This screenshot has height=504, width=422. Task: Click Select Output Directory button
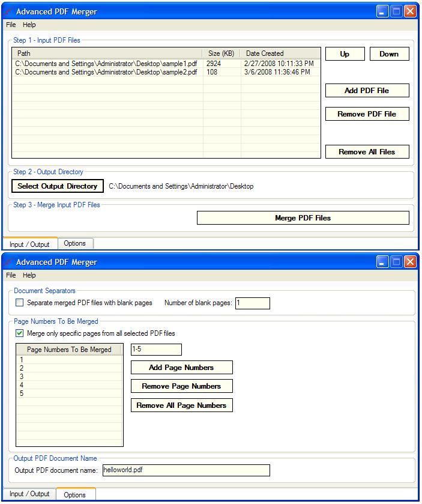pyautogui.click(x=58, y=186)
